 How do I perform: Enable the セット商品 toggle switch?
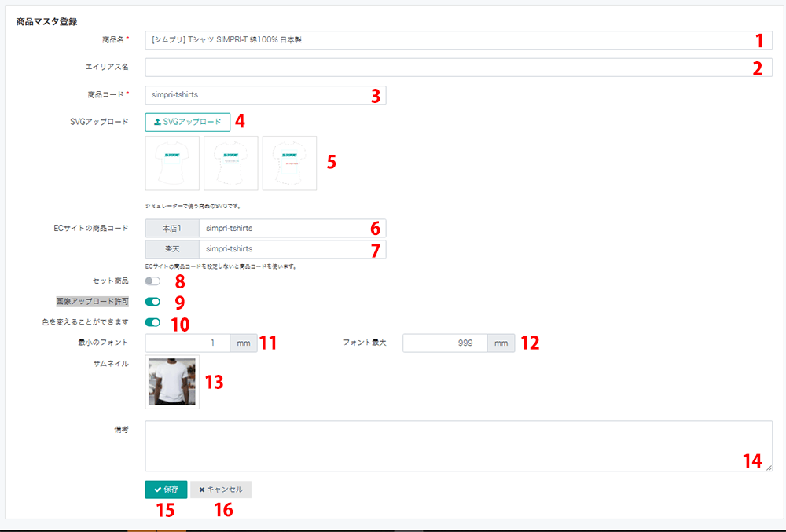pyautogui.click(x=152, y=281)
